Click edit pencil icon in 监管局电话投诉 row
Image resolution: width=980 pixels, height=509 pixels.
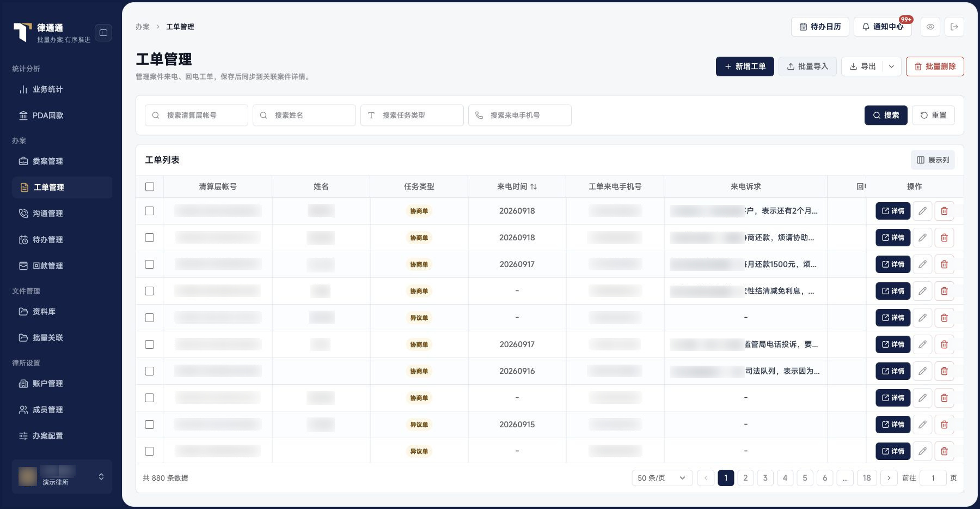pyautogui.click(x=922, y=344)
